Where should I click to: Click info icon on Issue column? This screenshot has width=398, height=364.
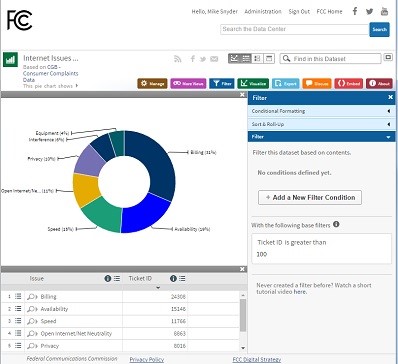108,278
